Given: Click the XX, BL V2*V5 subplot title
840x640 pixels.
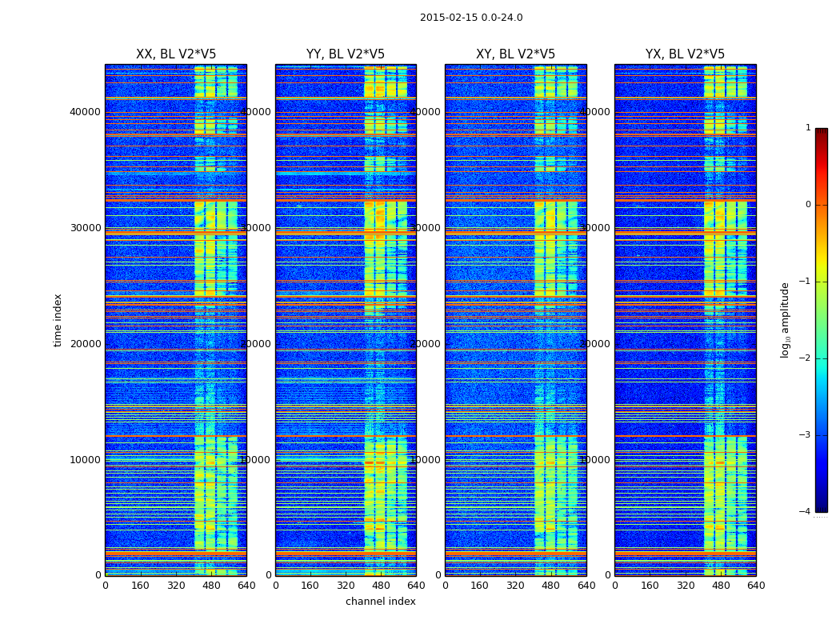Looking at the screenshot, I should [x=176, y=54].
